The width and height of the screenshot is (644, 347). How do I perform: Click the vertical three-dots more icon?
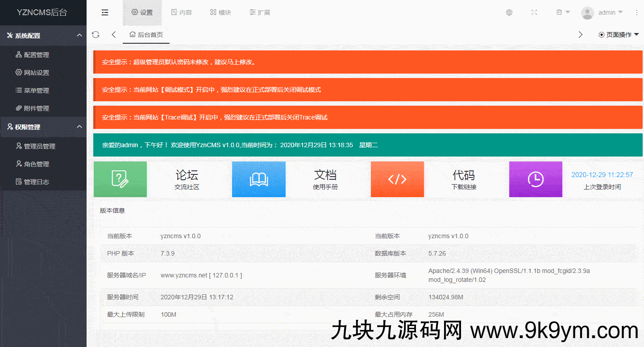coord(637,12)
